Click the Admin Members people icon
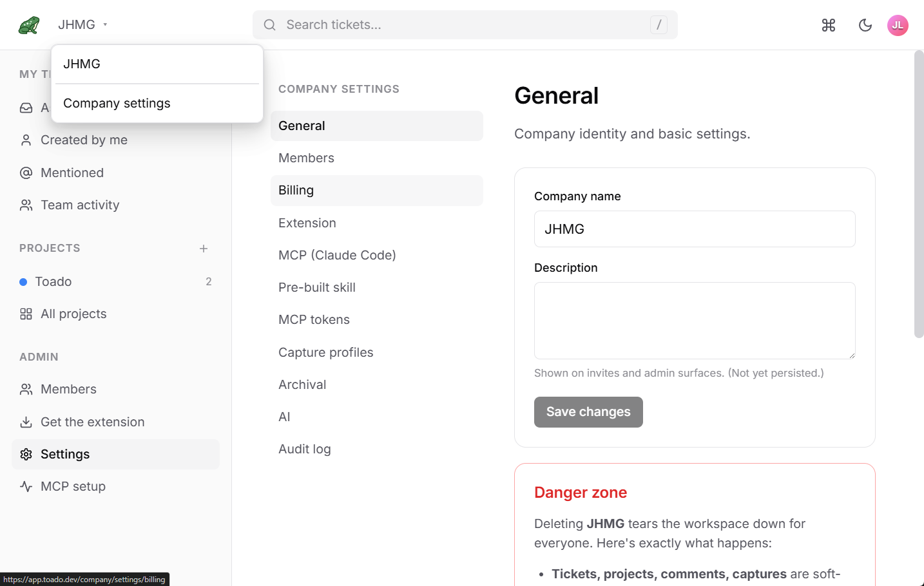 click(26, 389)
